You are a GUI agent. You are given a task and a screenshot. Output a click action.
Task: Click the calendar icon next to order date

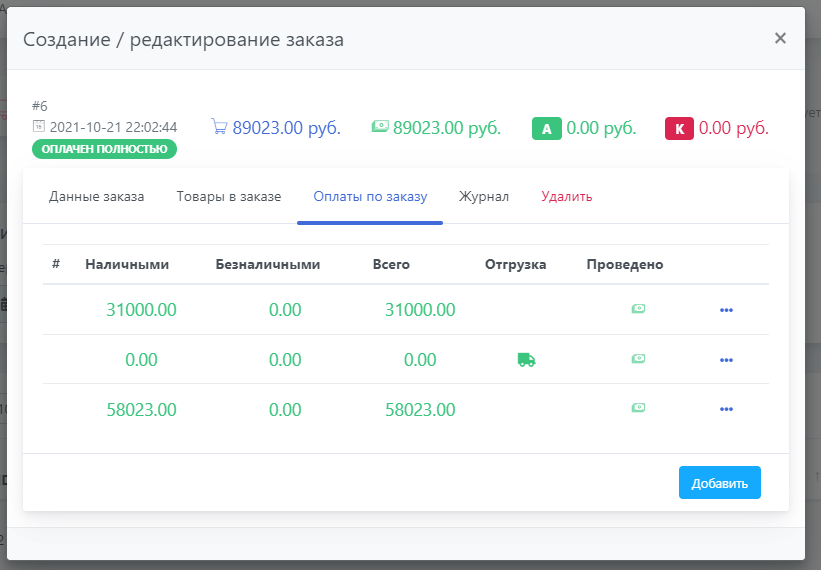click(x=39, y=127)
